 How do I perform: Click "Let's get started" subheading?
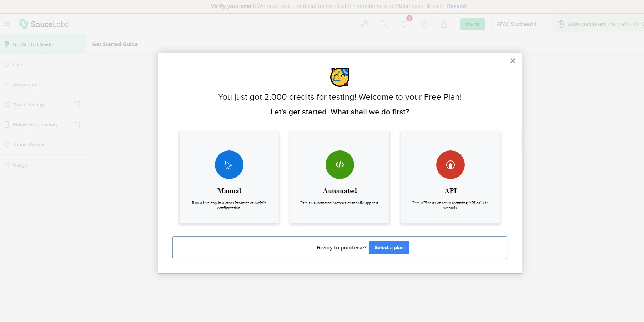pos(340,112)
